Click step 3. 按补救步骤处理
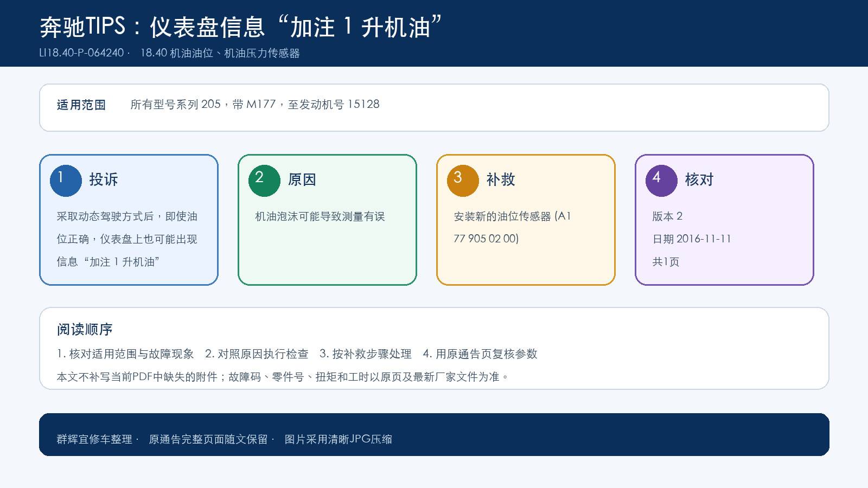 366,354
